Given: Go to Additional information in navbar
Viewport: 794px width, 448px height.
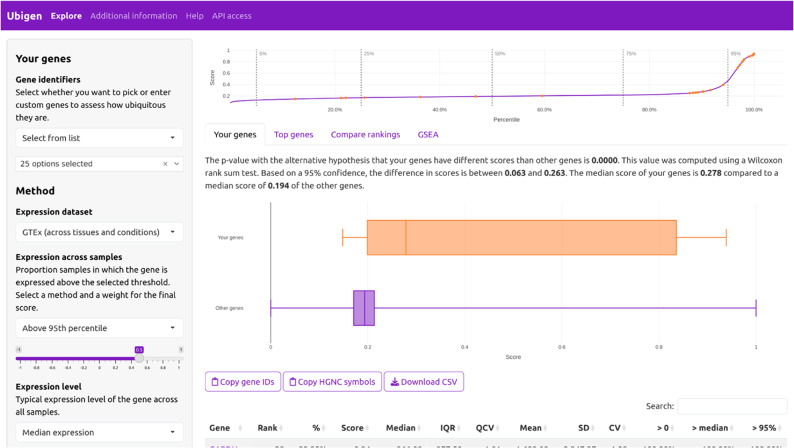Looking at the screenshot, I should click(x=134, y=16).
